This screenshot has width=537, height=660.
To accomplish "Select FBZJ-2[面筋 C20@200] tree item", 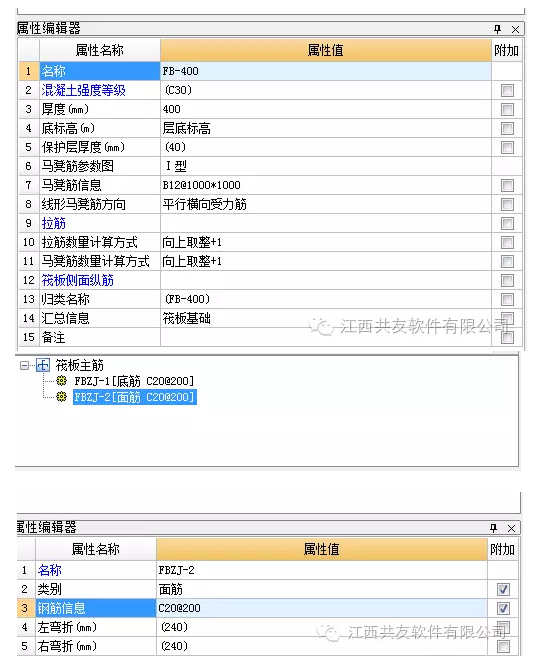I will pos(135,397).
